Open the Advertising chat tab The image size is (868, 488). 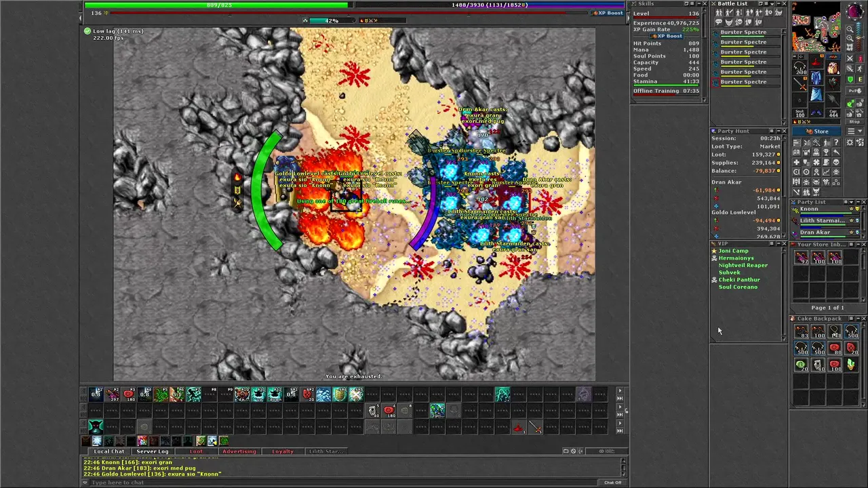[x=239, y=451]
